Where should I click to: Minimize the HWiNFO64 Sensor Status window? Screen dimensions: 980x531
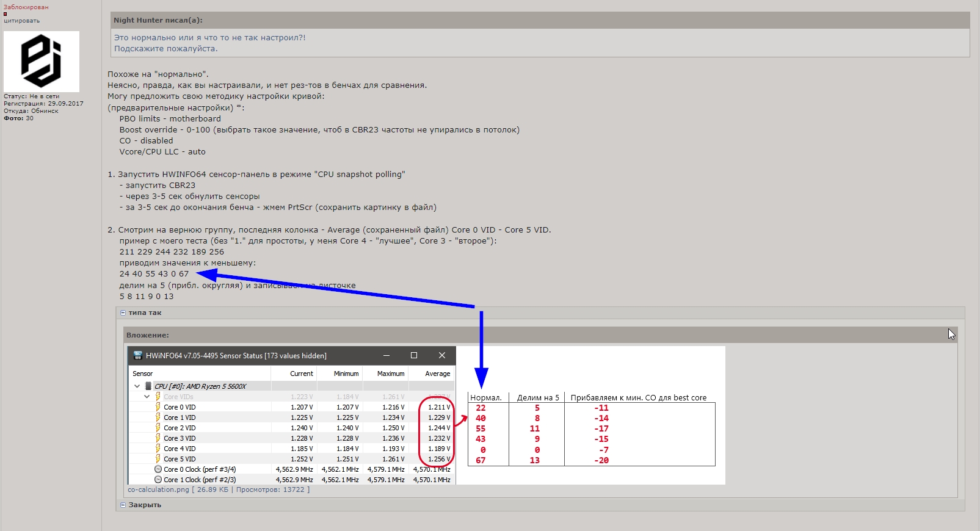click(387, 355)
